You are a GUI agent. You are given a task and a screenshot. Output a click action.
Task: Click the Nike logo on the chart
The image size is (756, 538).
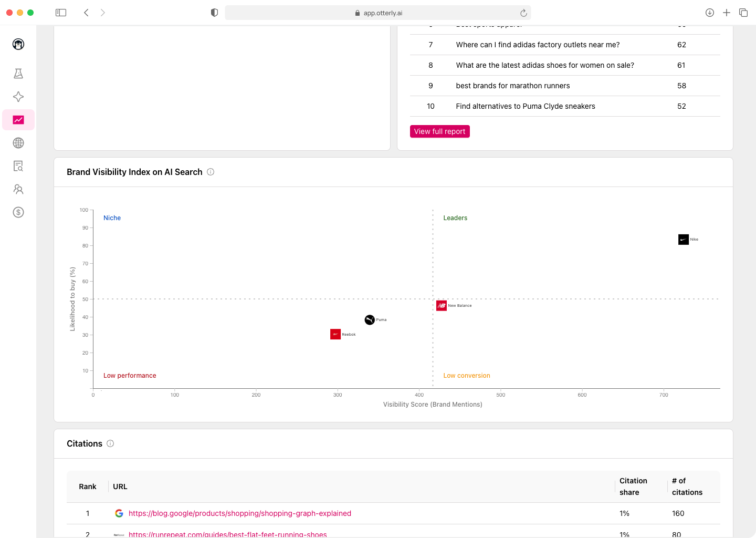point(684,240)
